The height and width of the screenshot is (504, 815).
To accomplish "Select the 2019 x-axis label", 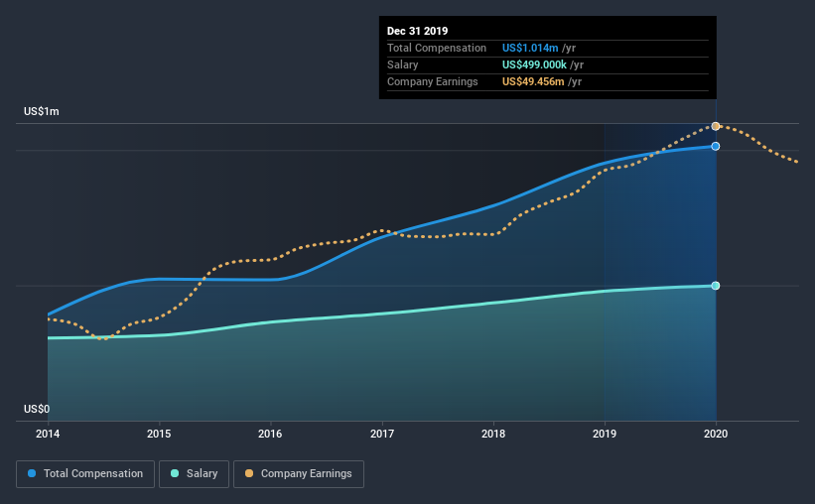I will point(605,434).
